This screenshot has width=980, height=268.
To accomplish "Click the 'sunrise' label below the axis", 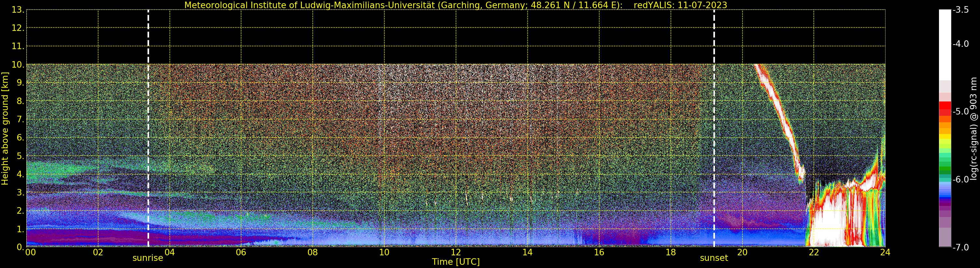I will pyautogui.click(x=147, y=258).
